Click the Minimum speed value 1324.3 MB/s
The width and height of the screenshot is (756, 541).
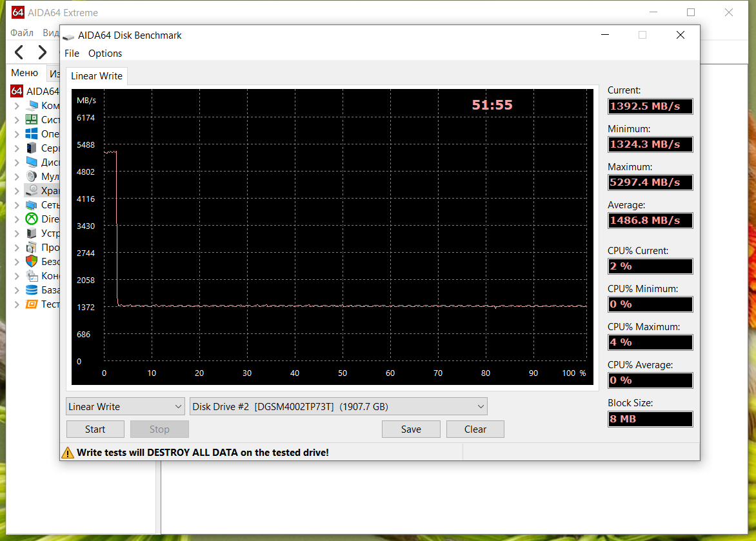coord(650,144)
